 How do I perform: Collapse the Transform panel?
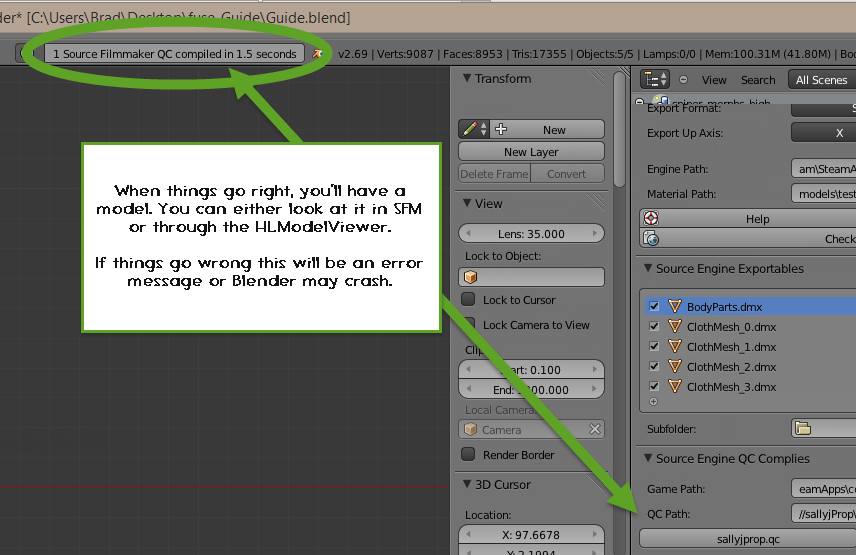point(467,78)
